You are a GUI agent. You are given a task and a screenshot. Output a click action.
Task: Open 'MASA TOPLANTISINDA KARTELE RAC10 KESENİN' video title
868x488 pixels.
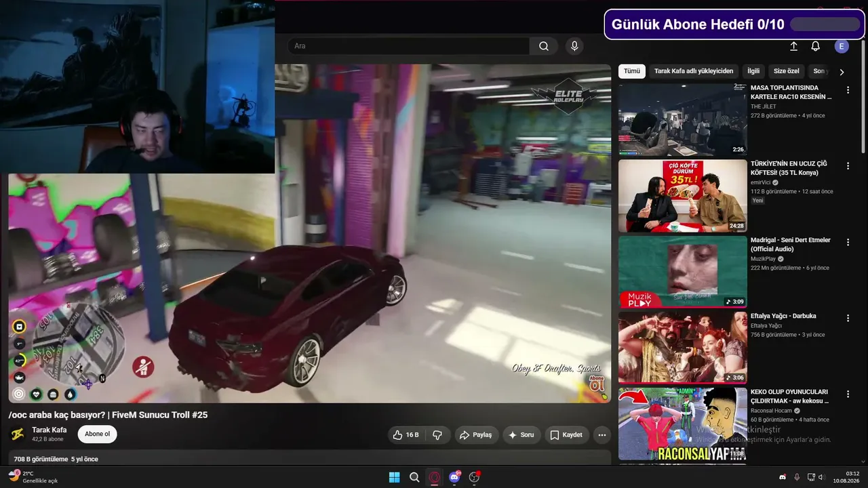point(791,92)
